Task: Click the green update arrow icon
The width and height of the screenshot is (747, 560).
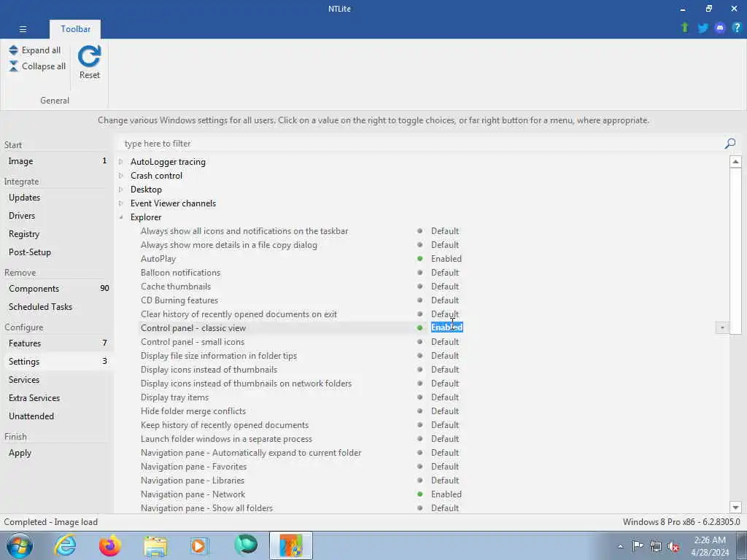Action: (x=684, y=28)
